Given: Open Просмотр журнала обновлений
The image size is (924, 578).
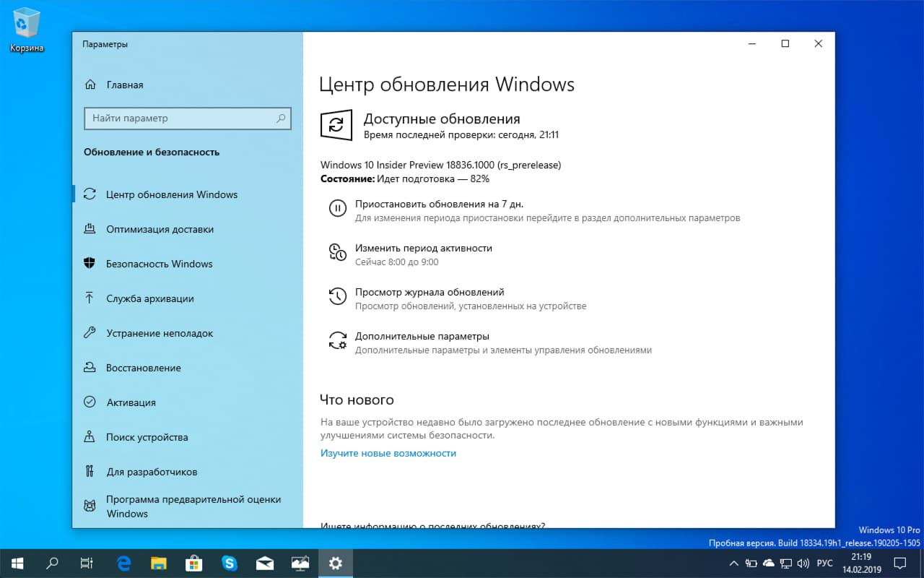Looking at the screenshot, I should point(429,292).
